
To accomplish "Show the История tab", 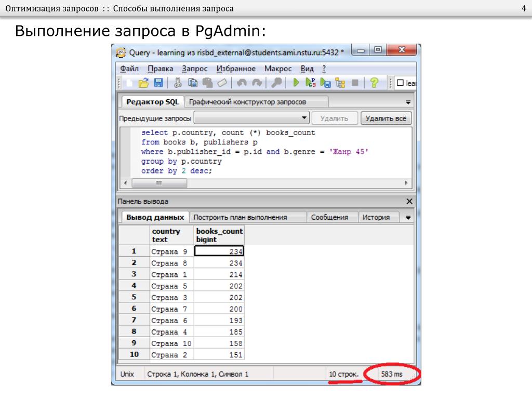I will click(379, 217).
